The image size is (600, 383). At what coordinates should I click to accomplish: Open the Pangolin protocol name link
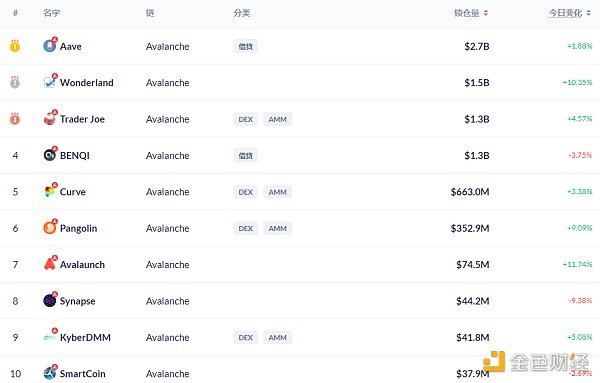click(78, 228)
